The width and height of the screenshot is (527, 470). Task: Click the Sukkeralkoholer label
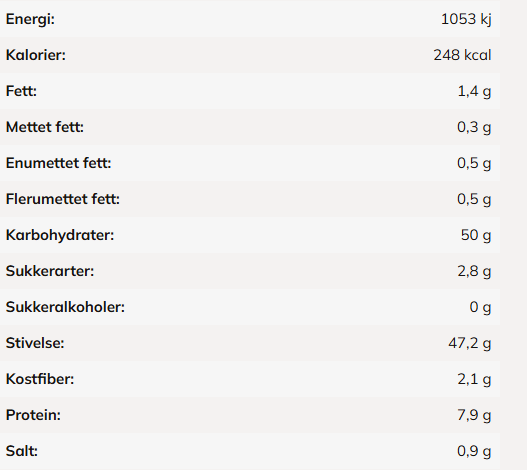65,307
